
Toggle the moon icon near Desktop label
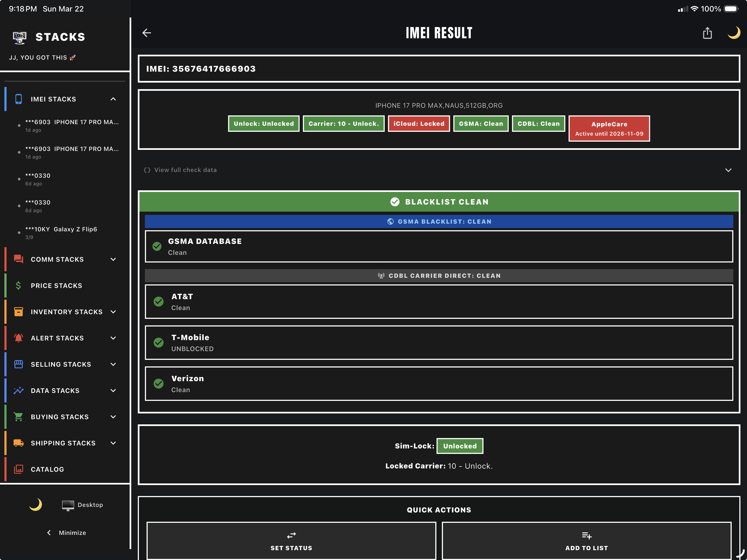(36, 504)
